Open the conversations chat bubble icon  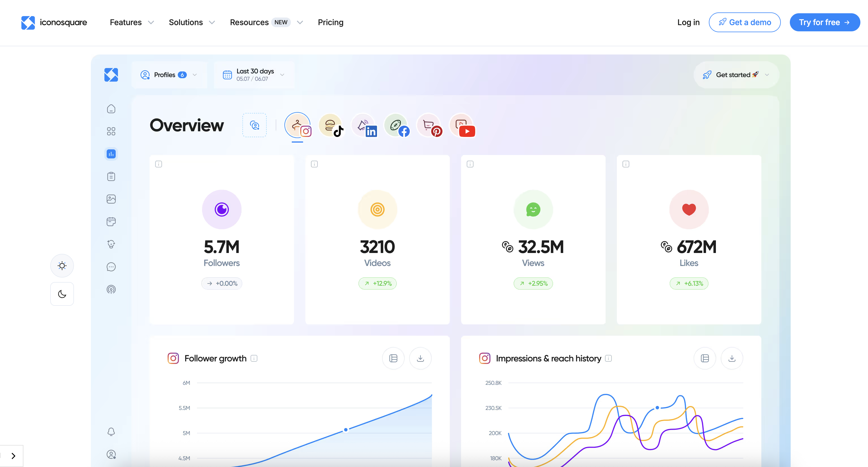pos(111,267)
